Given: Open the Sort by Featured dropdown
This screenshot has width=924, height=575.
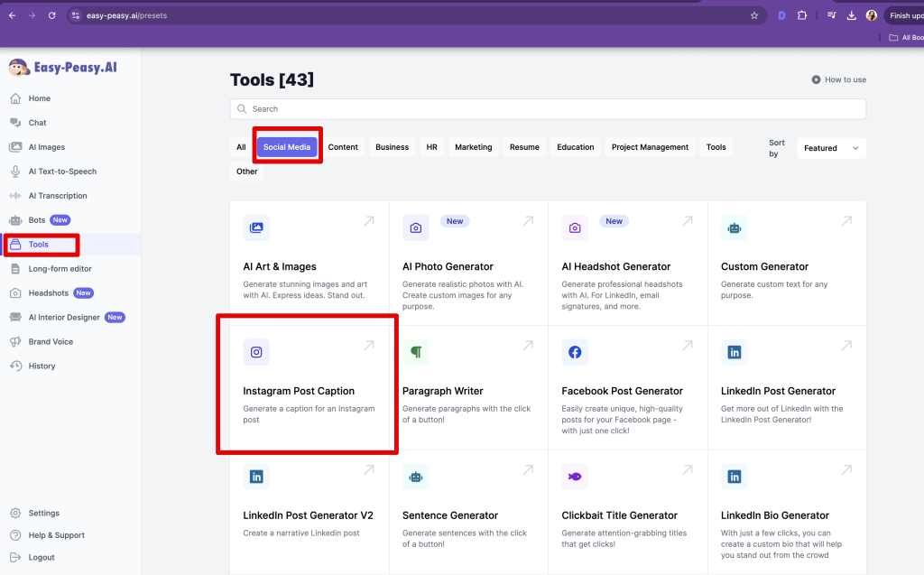Looking at the screenshot, I should pyautogui.click(x=830, y=148).
